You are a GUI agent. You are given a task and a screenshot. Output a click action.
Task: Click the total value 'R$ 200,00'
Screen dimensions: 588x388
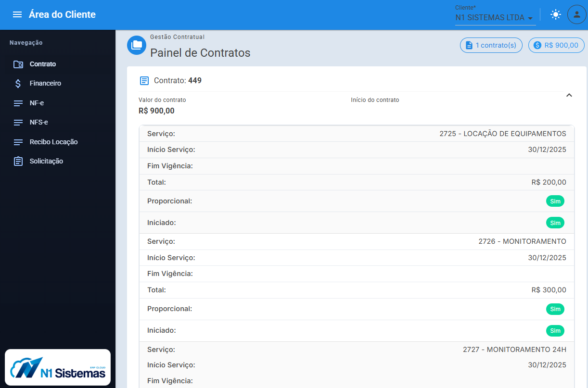coord(549,182)
